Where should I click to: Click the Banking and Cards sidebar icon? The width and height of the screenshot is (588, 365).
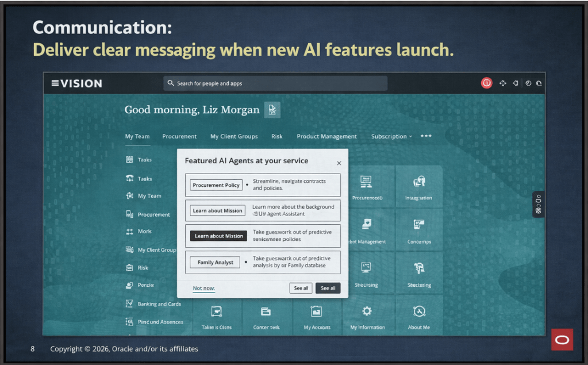tap(129, 303)
